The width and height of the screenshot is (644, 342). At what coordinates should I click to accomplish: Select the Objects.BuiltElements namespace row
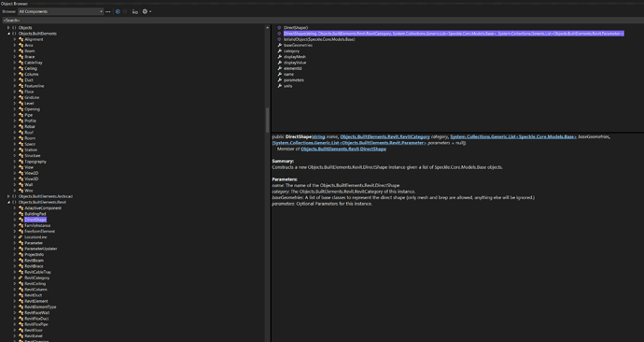[x=37, y=34]
